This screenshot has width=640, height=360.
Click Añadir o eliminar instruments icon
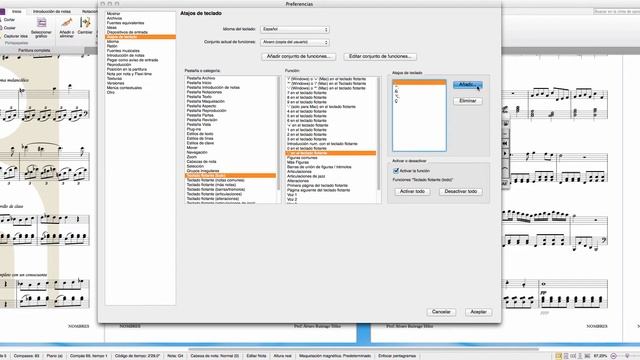tap(67, 28)
